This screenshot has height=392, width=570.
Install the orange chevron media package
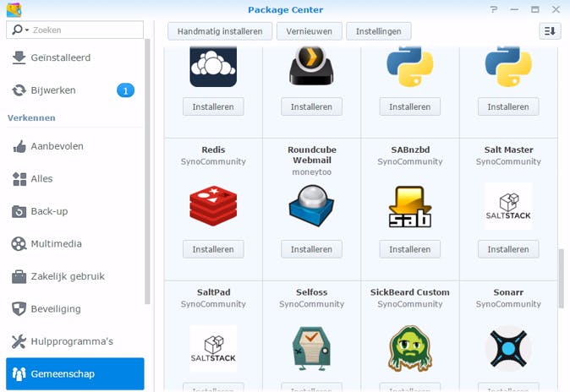pos(311,106)
